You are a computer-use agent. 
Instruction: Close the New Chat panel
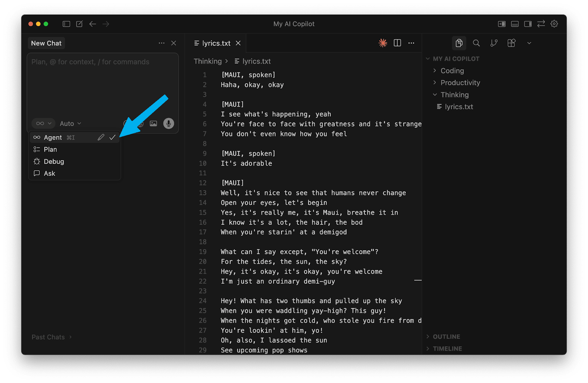[174, 43]
